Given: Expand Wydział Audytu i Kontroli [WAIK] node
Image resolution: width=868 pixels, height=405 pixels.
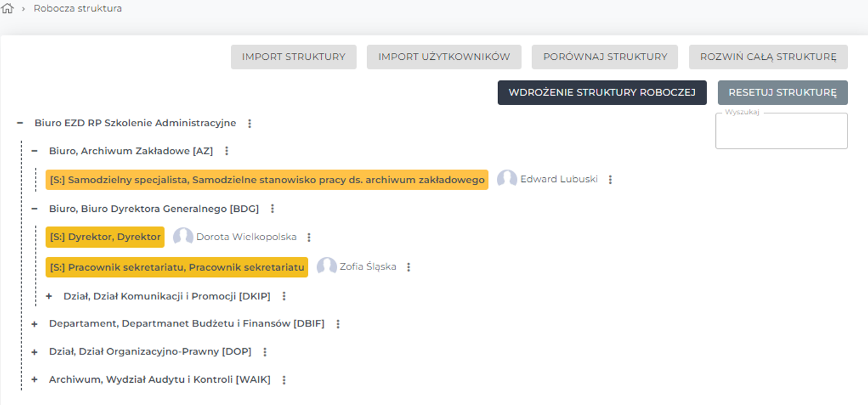Looking at the screenshot, I should (35, 380).
